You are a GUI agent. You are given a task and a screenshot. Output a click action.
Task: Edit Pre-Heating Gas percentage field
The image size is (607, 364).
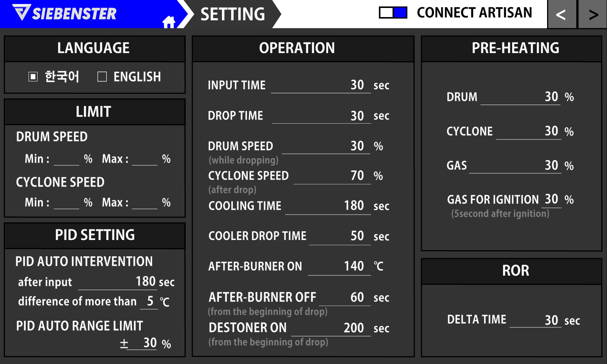pos(515,166)
